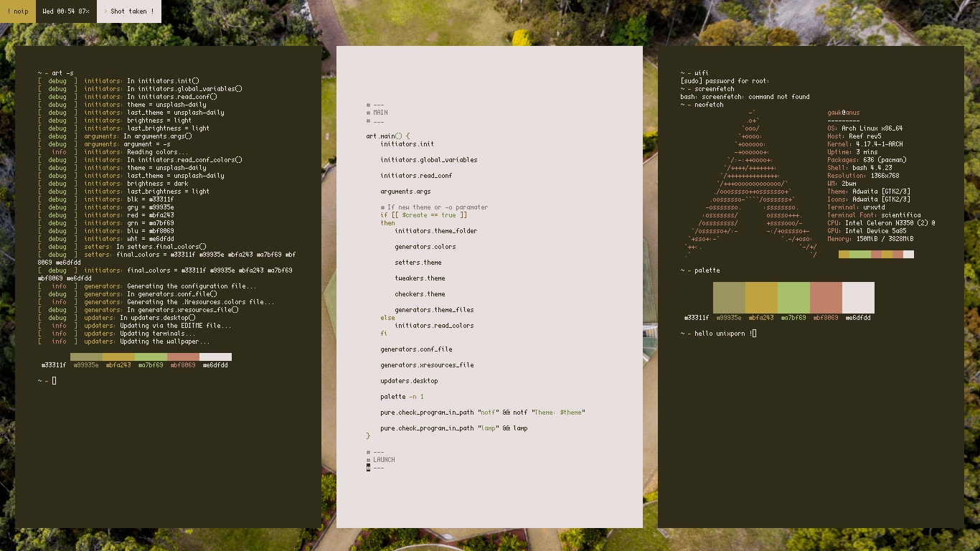Click "[sudo] password for root:" in right terminal

click(725, 81)
